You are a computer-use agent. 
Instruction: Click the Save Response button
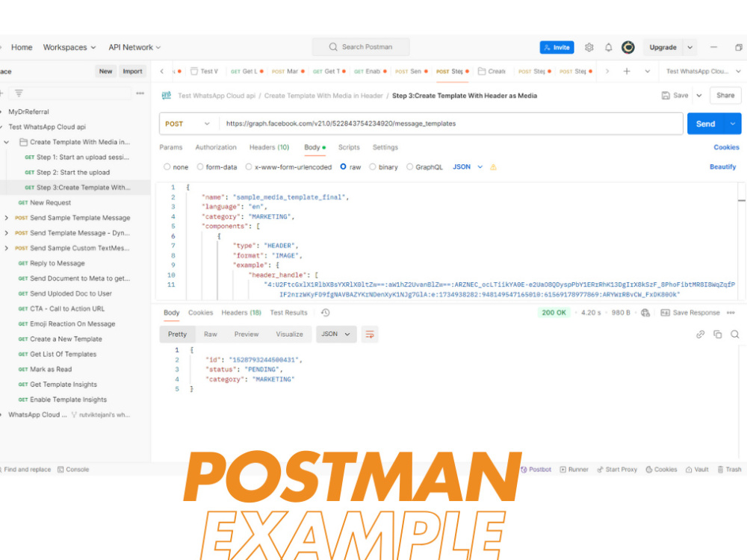tap(690, 313)
